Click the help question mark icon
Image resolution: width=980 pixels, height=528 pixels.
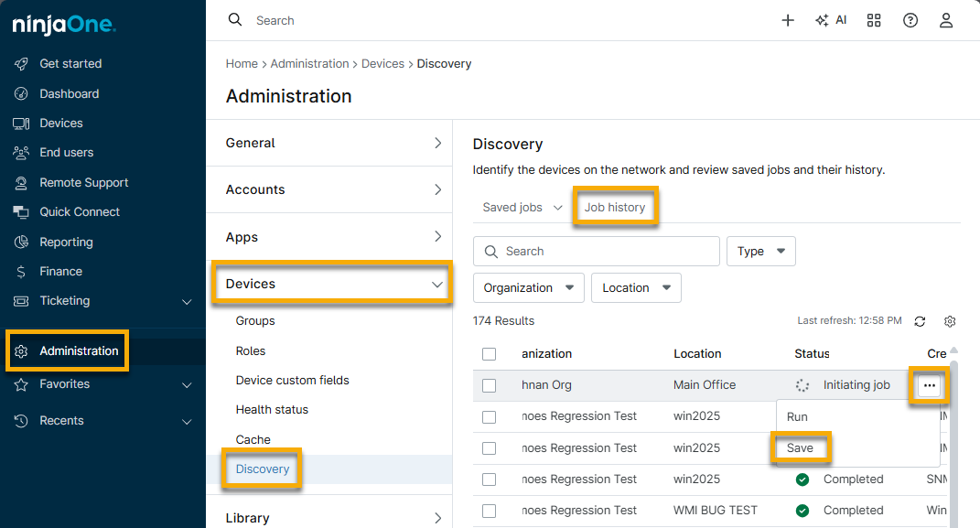click(910, 20)
